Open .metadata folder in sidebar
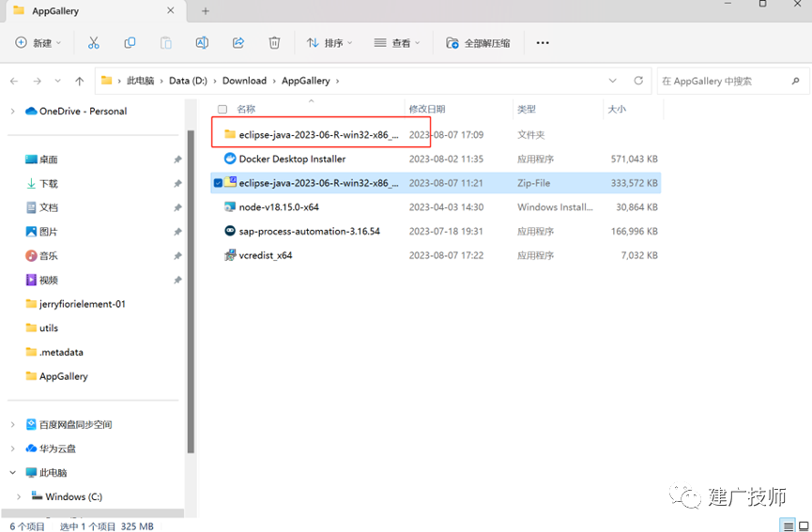 click(x=54, y=352)
